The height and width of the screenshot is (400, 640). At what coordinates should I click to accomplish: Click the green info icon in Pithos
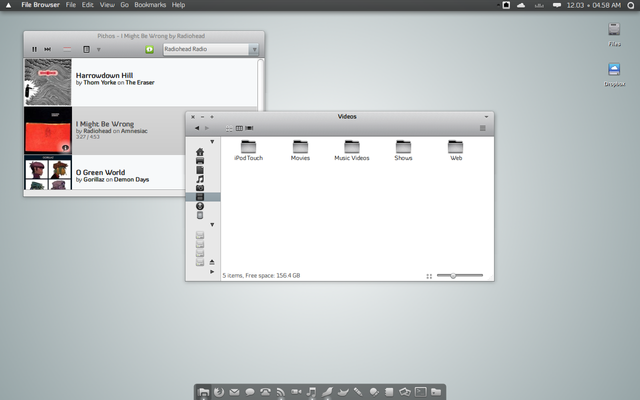[149, 49]
